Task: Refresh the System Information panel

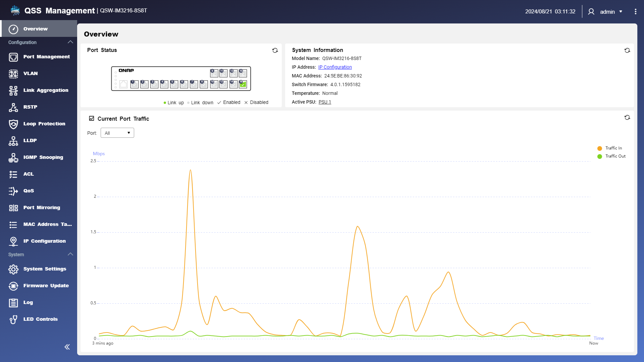Action: [627, 50]
